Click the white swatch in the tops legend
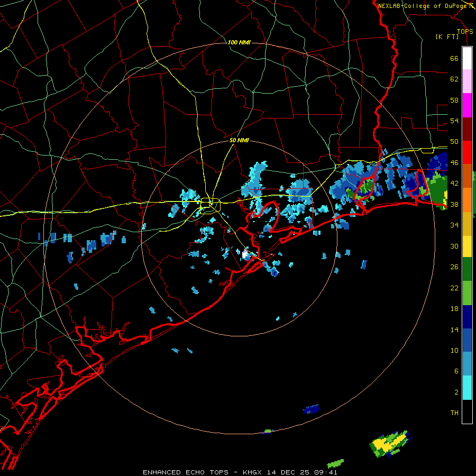Screen dimensions: 476x476 pos(467,58)
